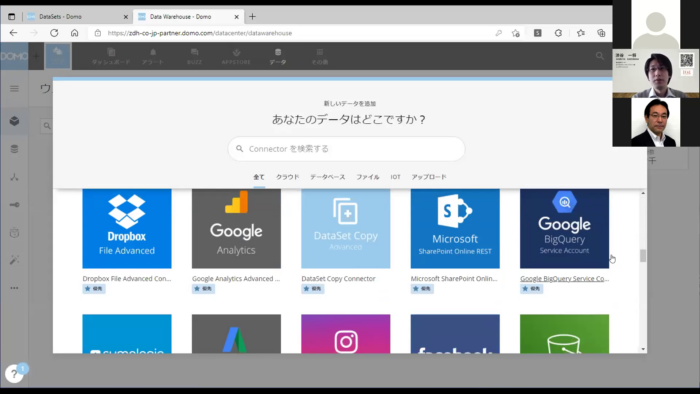This screenshot has height=394, width=700.
Task: Open the Google Ads connector tile
Action: coord(236,334)
